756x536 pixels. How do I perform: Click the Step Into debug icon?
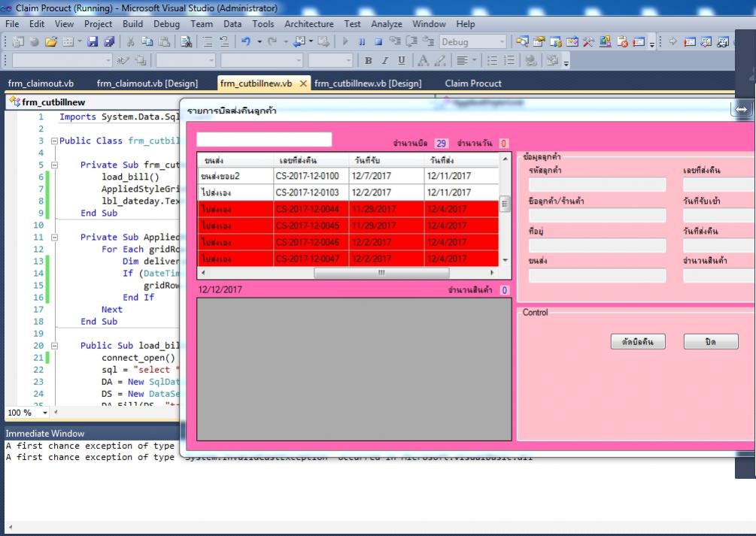[x=395, y=42]
